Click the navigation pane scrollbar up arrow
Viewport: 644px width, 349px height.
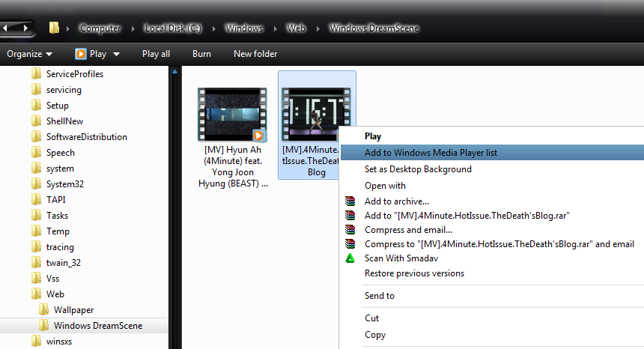coord(175,72)
